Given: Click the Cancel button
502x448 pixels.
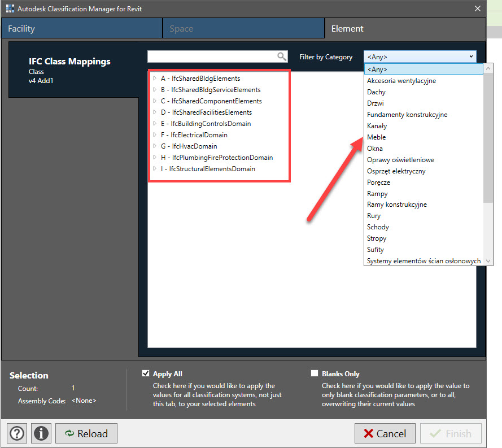Looking at the screenshot, I should pos(385,433).
